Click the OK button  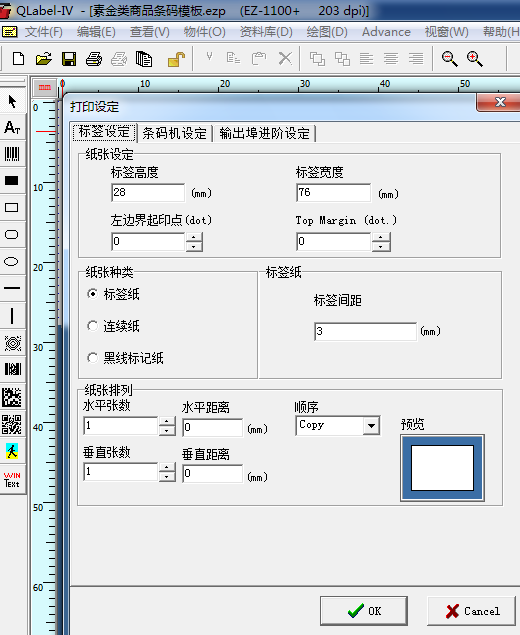tap(364, 611)
